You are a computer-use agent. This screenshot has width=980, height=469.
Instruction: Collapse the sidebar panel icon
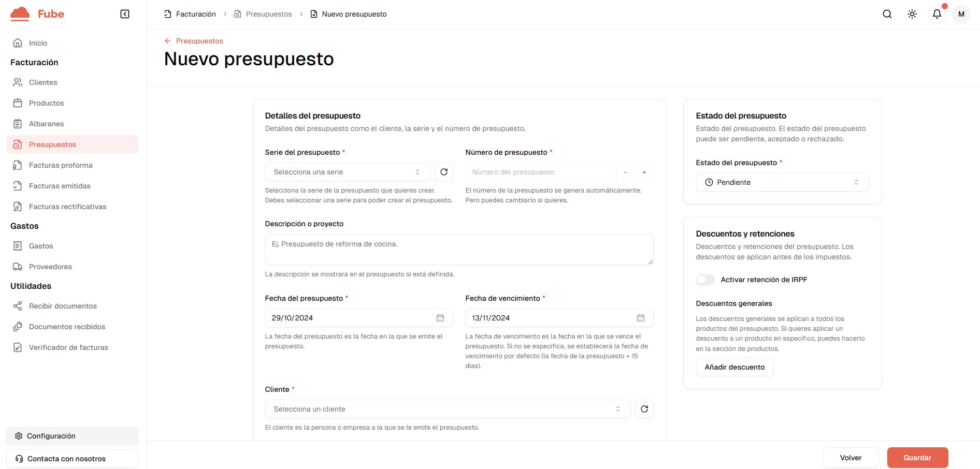[x=125, y=14]
